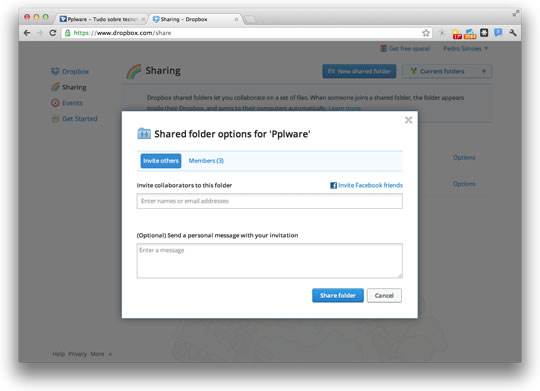Click the browser forward arrow
Image resolution: width=540 pixels, height=391 pixels.
40,33
